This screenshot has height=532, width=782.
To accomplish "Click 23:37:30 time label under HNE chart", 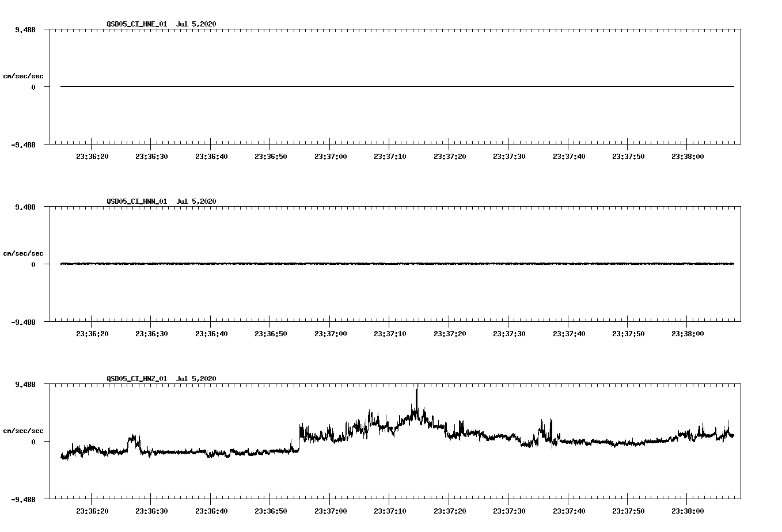I will [509, 157].
